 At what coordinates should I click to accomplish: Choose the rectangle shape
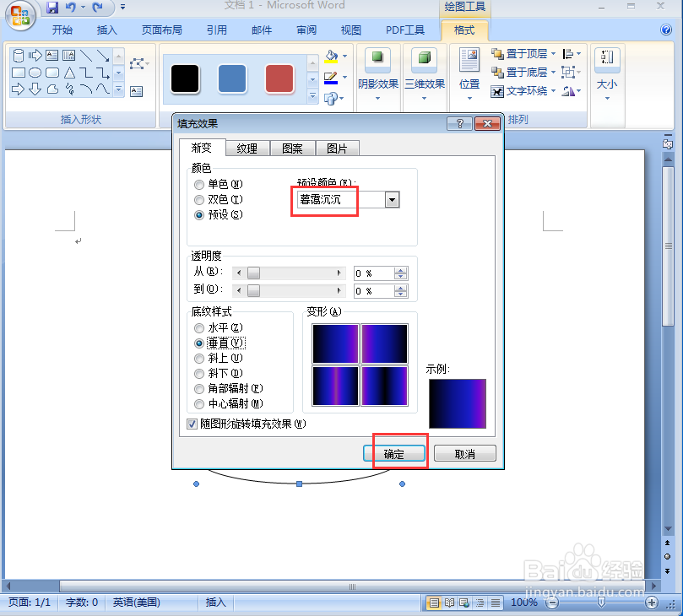coord(19,73)
